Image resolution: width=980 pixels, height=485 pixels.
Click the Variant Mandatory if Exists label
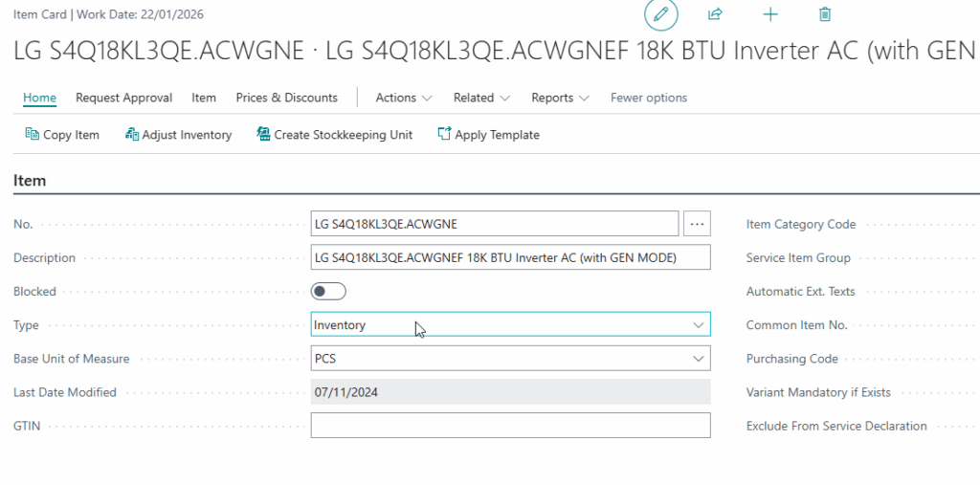[x=818, y=392]
